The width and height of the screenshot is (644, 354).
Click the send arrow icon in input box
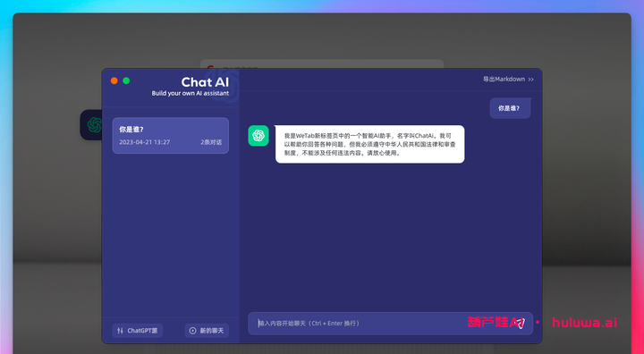point(521,324)
